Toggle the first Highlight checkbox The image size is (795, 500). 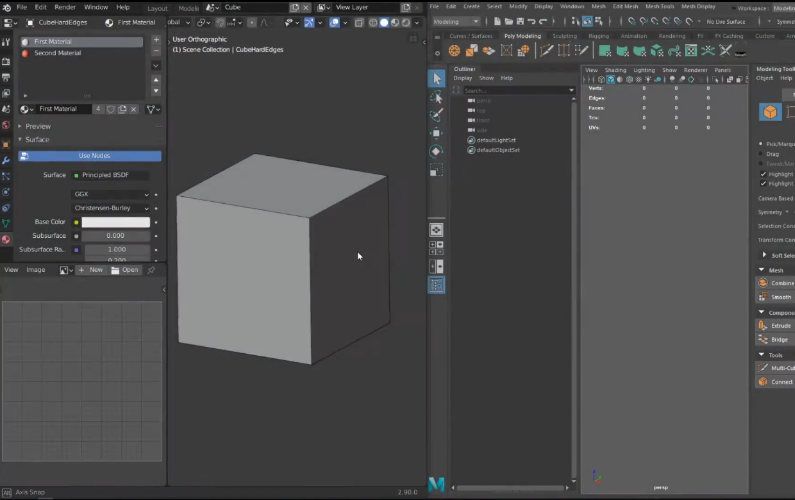(x=763, y=174)
